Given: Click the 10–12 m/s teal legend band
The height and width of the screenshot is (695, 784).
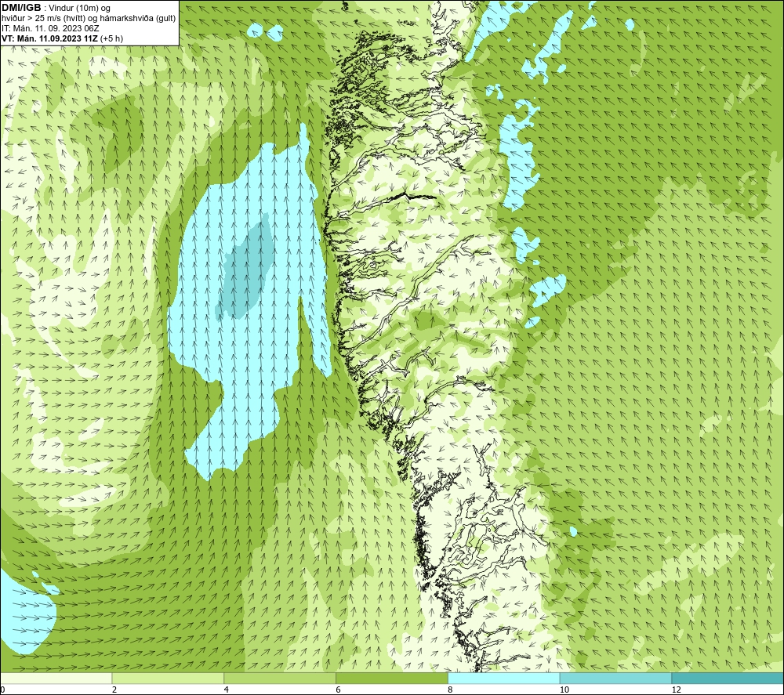Looking at the screenshot, I should 616,679.
